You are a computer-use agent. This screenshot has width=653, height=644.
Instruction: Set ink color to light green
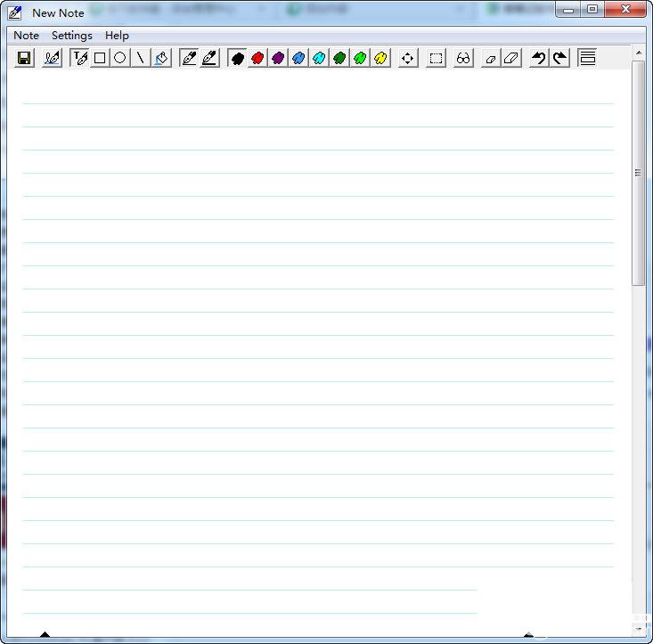[360, 58]
